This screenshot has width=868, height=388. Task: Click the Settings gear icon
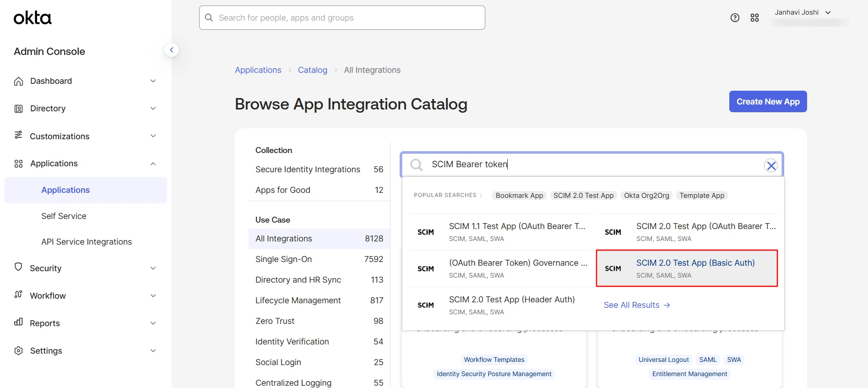[18, 351]
